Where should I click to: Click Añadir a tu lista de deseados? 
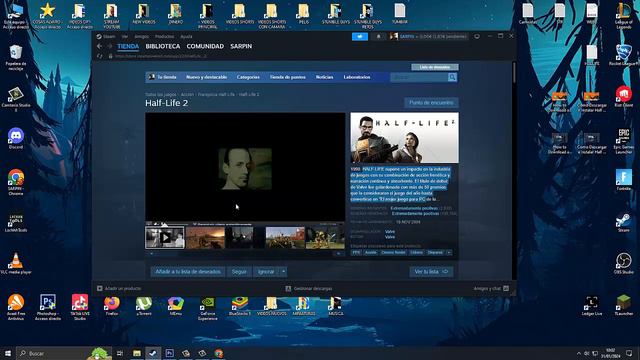tap(188, 272)
